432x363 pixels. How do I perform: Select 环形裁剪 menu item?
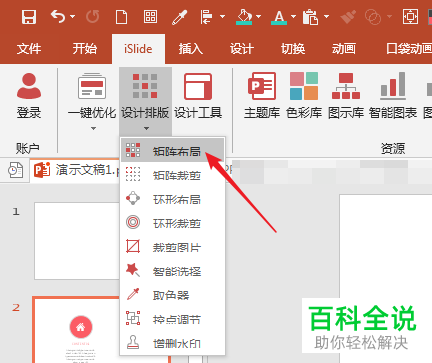point(172,223)
